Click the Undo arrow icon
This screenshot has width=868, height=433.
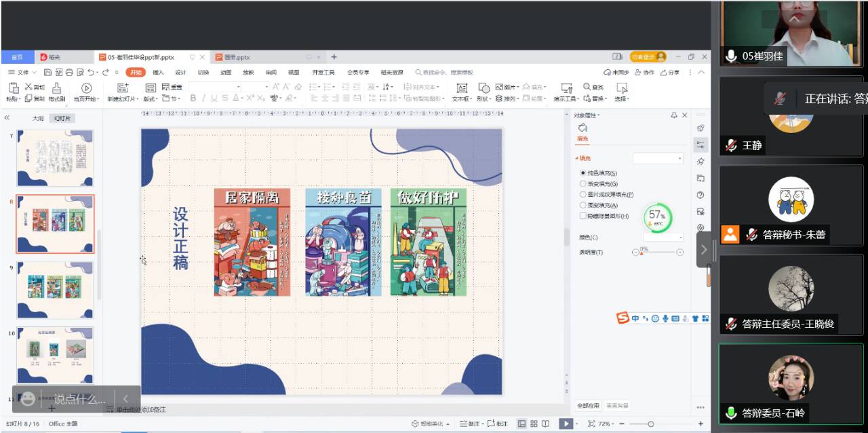[91, 73]
